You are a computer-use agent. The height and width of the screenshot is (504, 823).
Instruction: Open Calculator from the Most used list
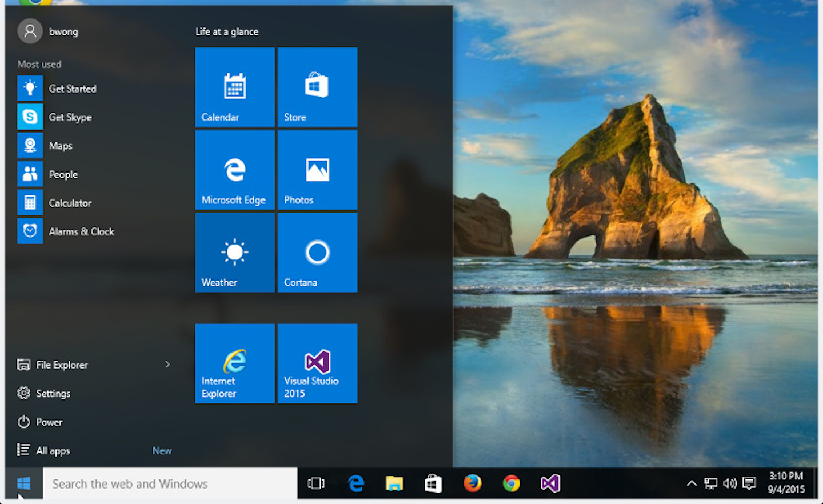(94, 203)
